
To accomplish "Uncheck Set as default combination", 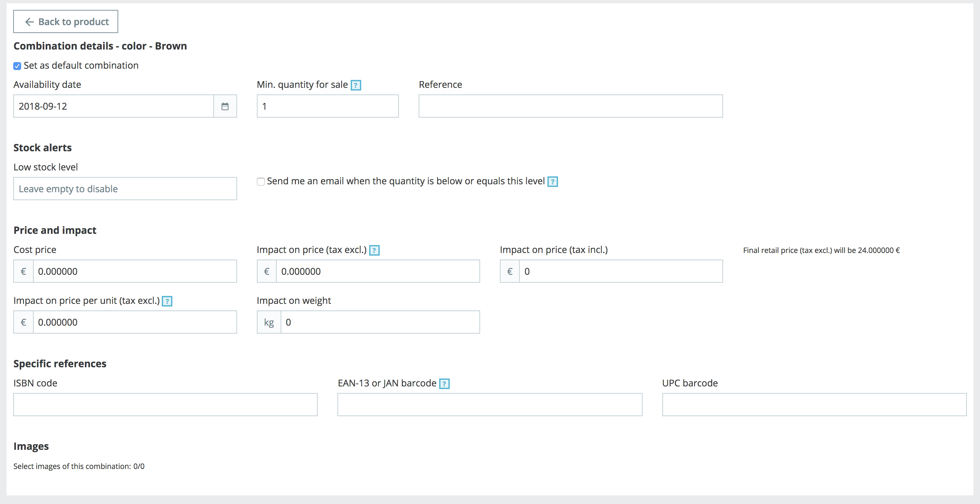I will pyautogui.click(x=17, y=66).
